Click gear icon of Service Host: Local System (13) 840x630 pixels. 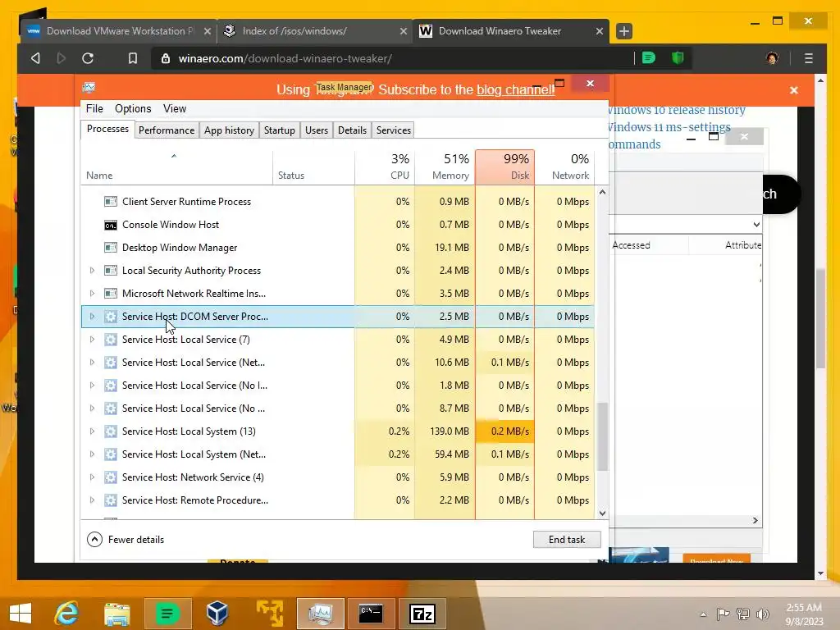tap(111, 431)
